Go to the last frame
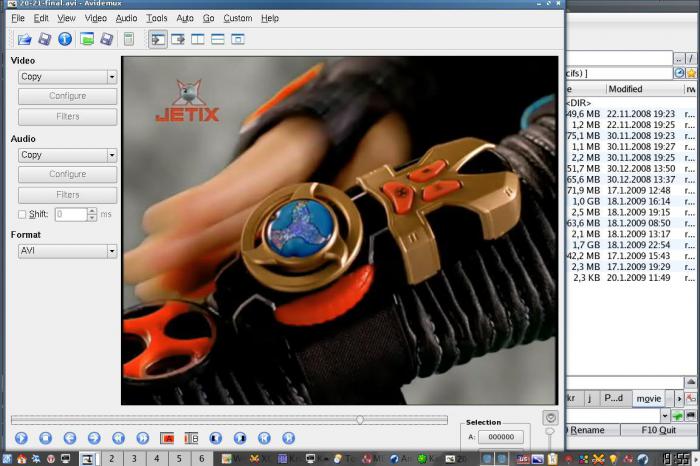 pyautogui.click(x=288, y=438)
